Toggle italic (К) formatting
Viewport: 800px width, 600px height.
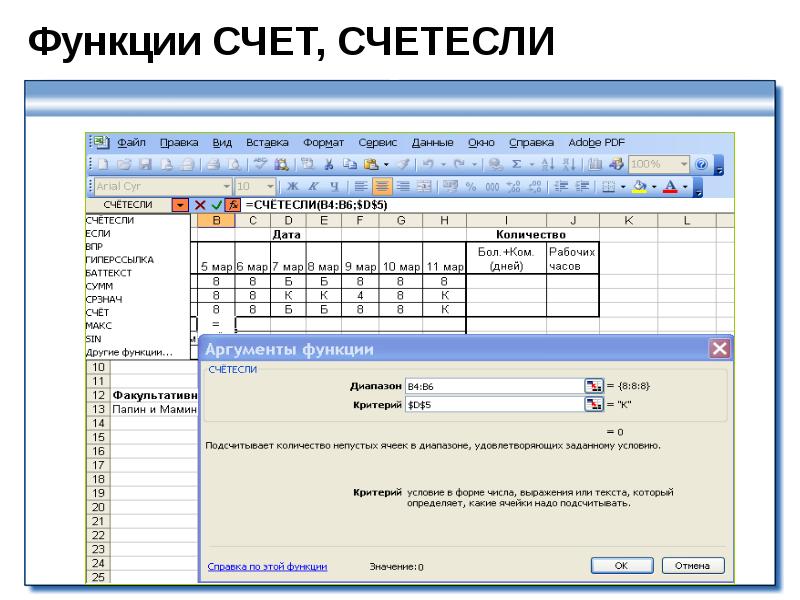[x=313, y=186]
